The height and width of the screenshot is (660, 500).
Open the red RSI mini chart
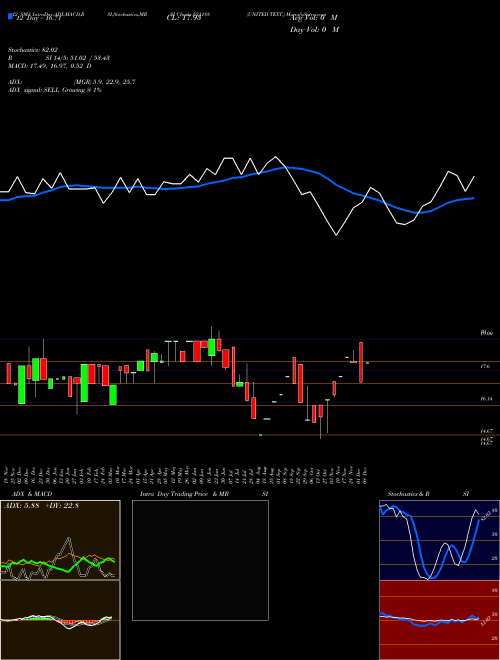point(439,620)
